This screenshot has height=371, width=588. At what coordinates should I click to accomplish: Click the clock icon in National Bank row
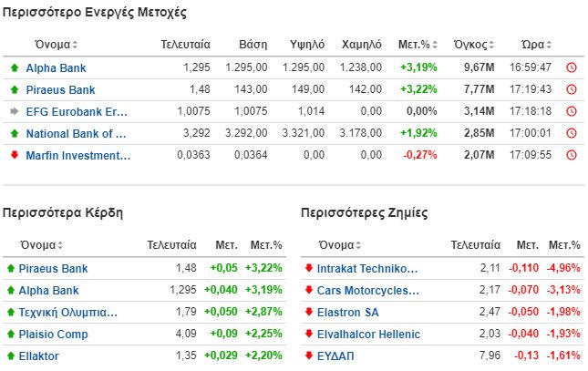pyautogui.click(x=572, y=133)
